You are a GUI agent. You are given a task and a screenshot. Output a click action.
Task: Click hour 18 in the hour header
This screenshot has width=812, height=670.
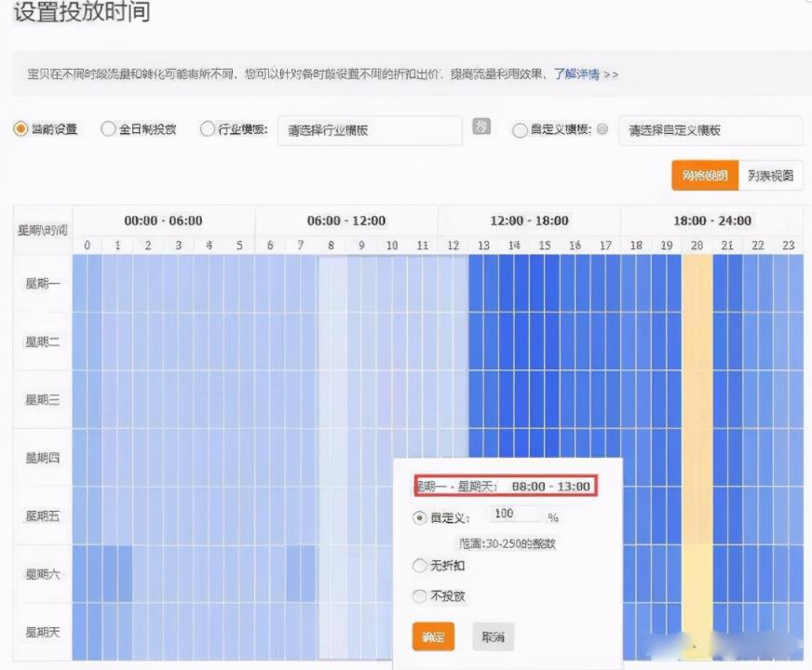(636, 246)
